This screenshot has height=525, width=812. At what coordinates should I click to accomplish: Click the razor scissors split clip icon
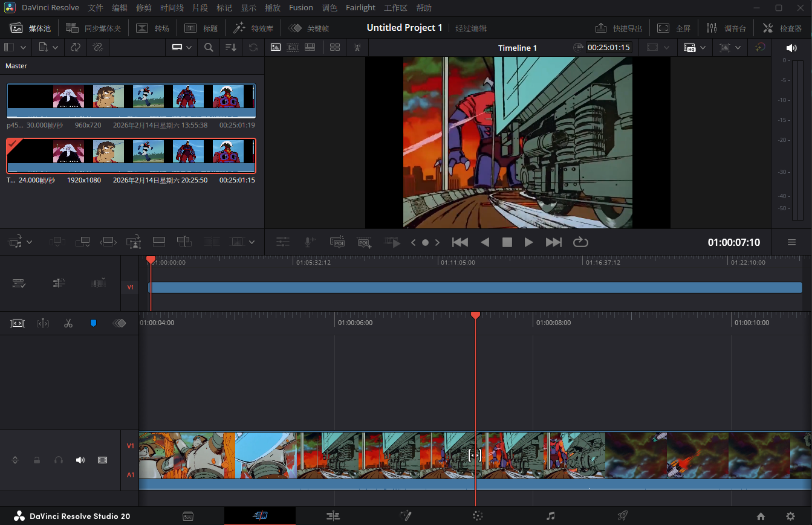point(68,323)
